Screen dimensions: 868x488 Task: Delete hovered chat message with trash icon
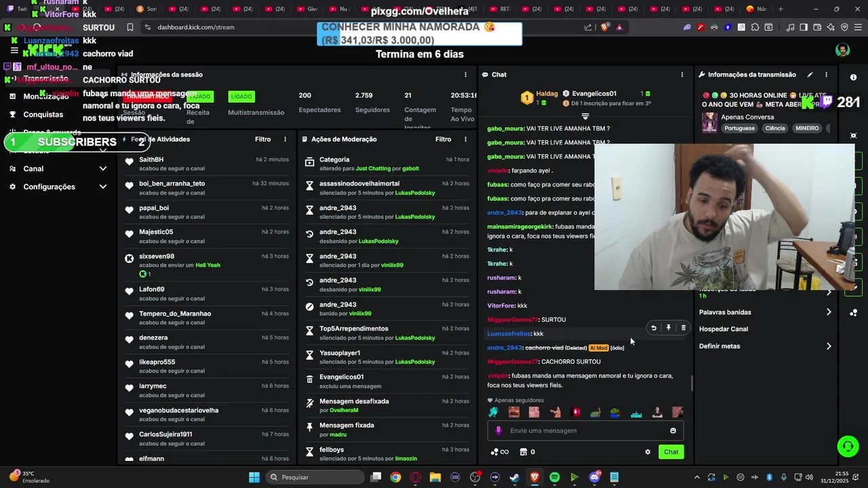click(683, 328)
